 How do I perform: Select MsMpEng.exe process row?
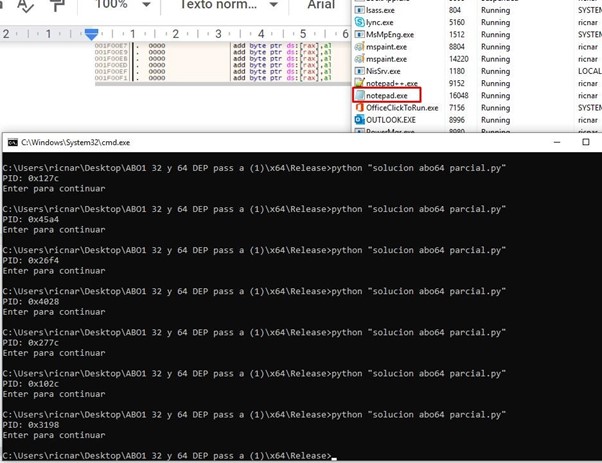pyautogui.click(x=477, y=35)
